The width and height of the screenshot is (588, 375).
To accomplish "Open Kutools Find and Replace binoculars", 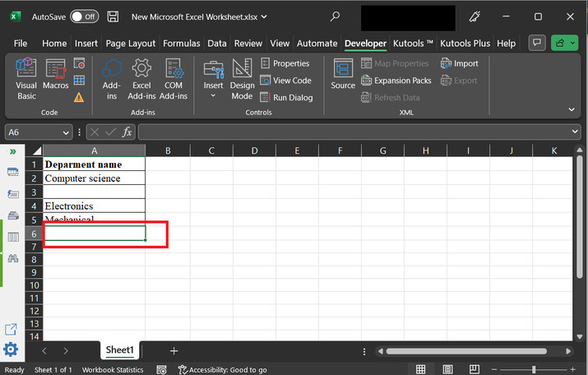I will 13,258.
